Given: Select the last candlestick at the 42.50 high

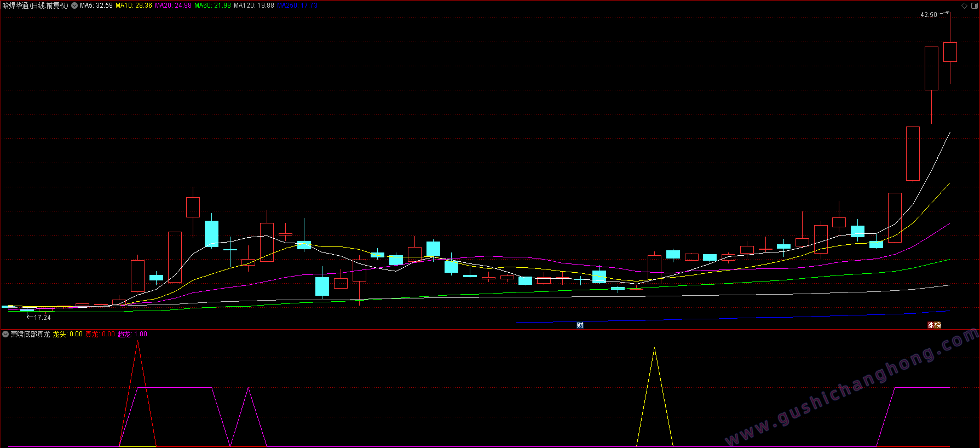Looking at the screenshot, I should [950, 51].
